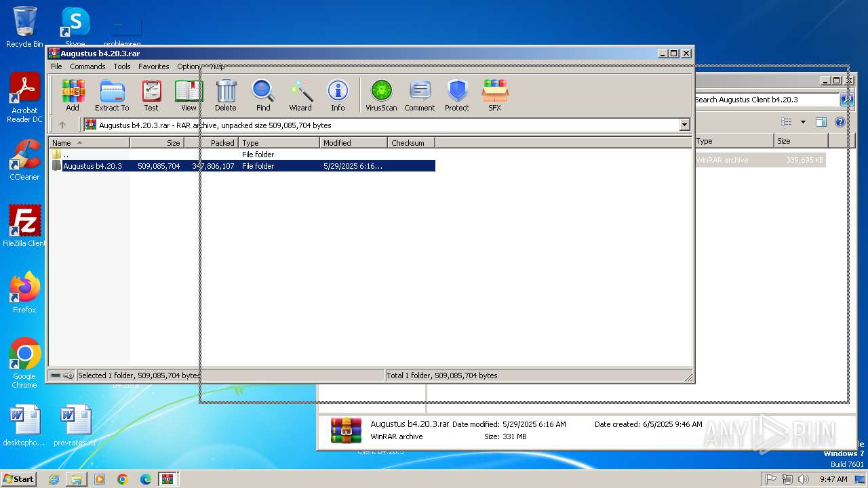Screen dimensions: 868x488
Task: Expand the archive path dropdown
Action: (684, 125)
